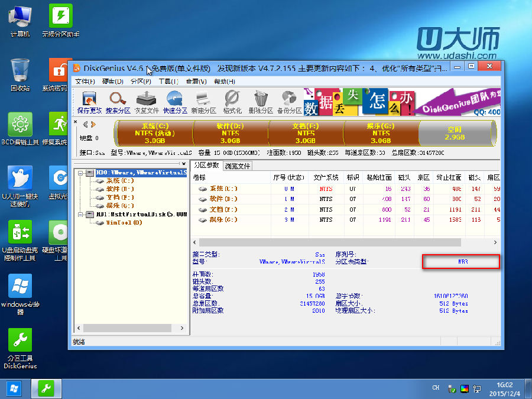Collapse the HD1 MsftVirtualDisk tree node
The height and width of the screenshot is (399, 532).
[80, 215]
